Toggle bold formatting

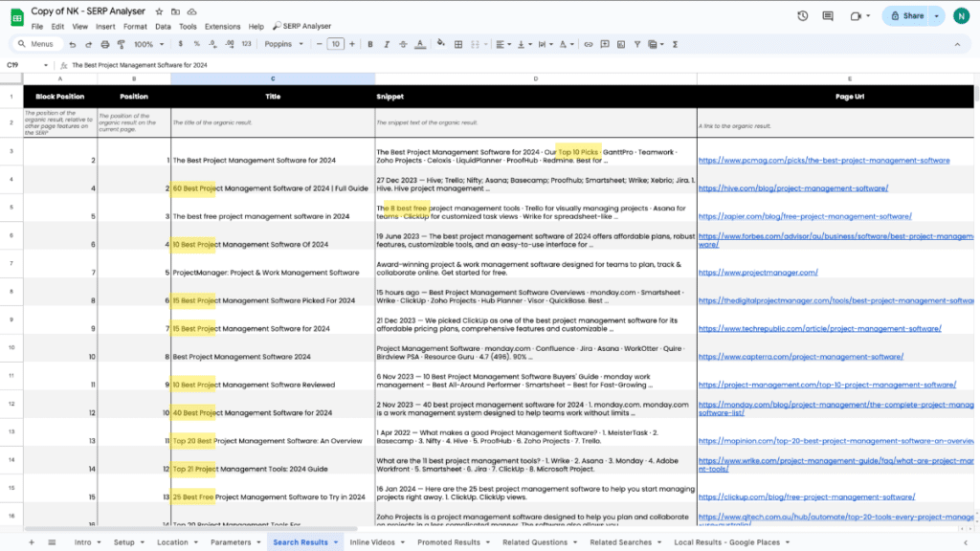coord(370,44)
